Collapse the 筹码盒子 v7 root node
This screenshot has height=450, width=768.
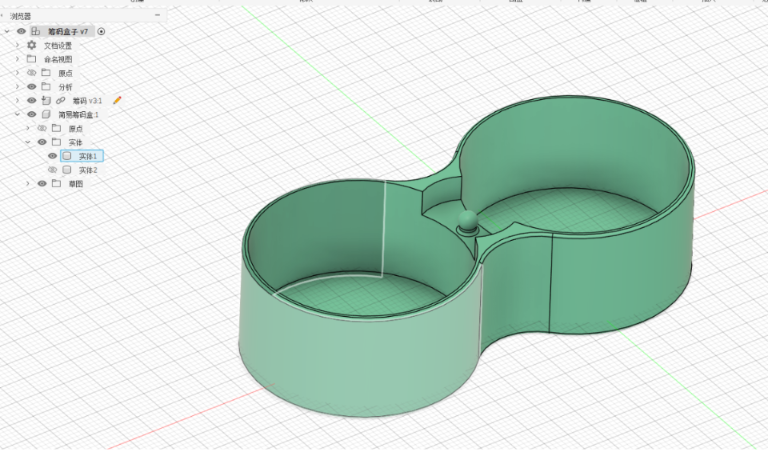click(x=7, y=31)
